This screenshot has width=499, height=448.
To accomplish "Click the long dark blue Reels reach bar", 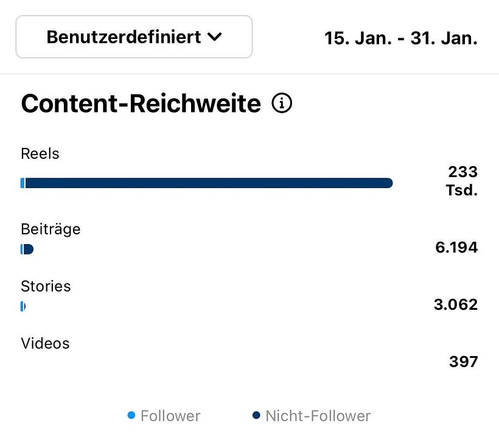I will coord(207,183).
